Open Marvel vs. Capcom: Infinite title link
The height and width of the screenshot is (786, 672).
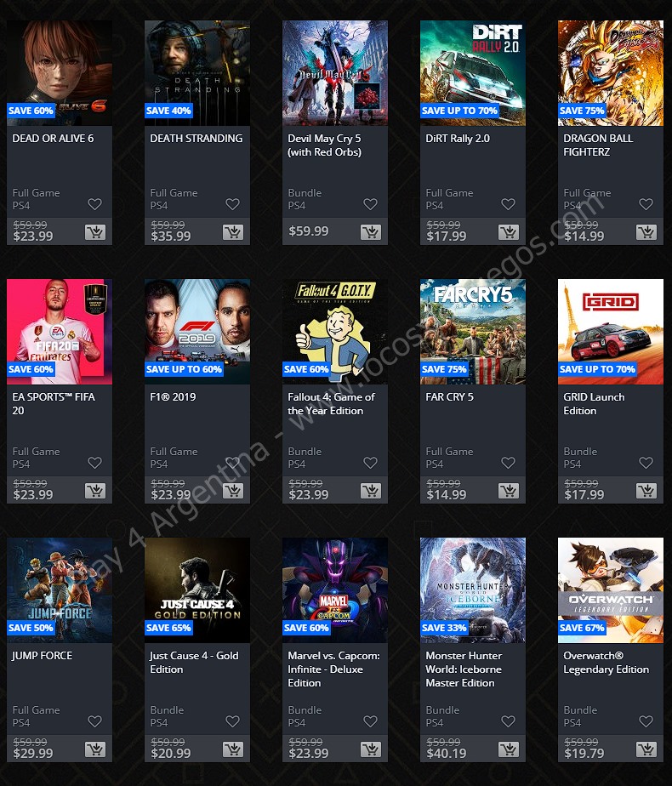[333, 669]
